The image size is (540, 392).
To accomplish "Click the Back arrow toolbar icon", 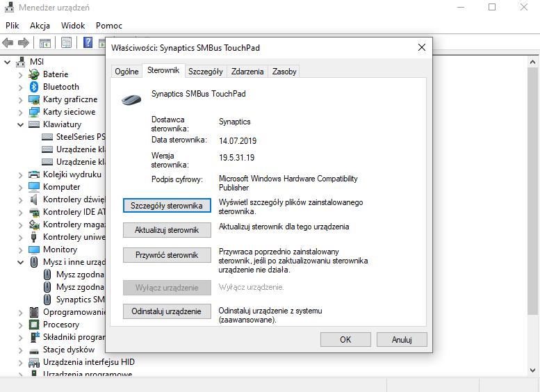I will point(8,42).
